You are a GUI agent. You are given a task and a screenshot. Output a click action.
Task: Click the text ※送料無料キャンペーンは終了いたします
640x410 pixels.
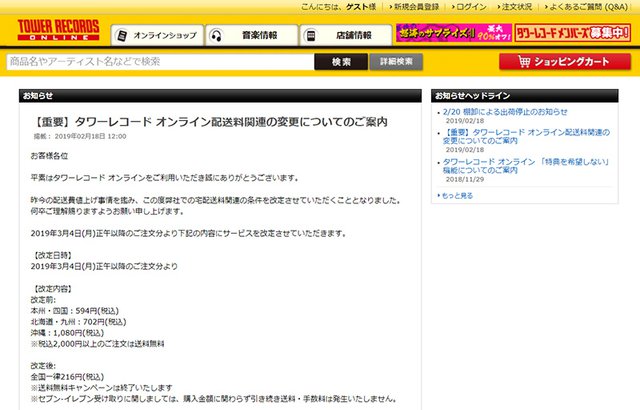coord(102,388)
